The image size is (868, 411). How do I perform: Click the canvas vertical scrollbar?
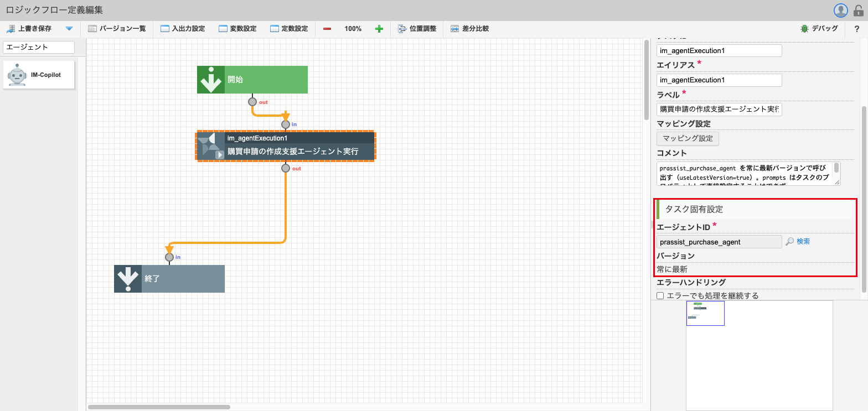pyautogui.click(x=646, y=80)
